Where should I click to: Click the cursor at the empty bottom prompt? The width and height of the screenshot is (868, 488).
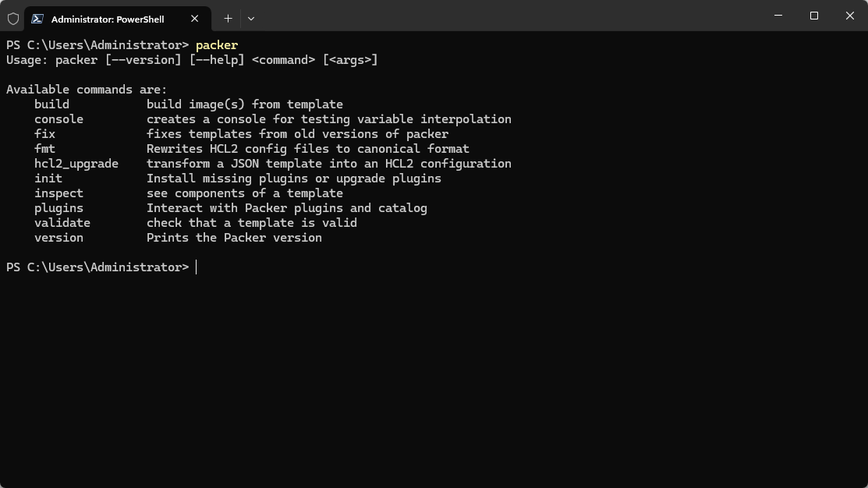(x=197, y=267)
